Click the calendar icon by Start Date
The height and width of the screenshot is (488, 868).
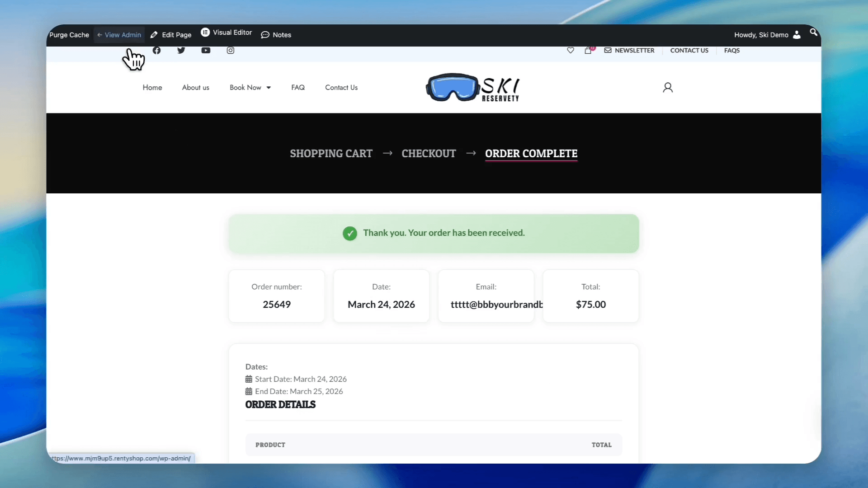point(249,379)
